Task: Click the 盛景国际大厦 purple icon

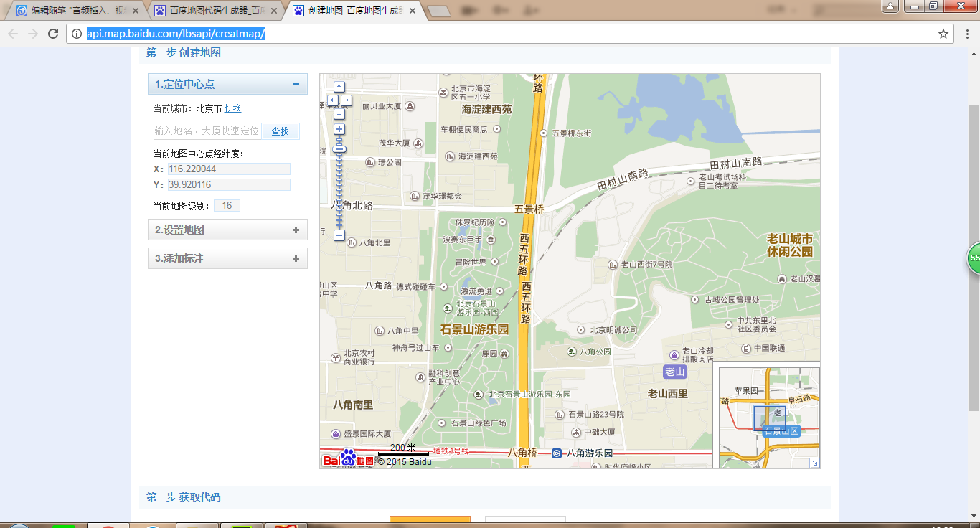Action: 336,434
